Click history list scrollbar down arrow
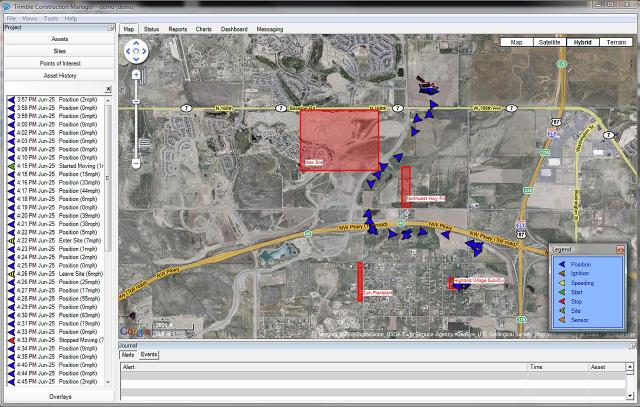 tap(108, 382)
